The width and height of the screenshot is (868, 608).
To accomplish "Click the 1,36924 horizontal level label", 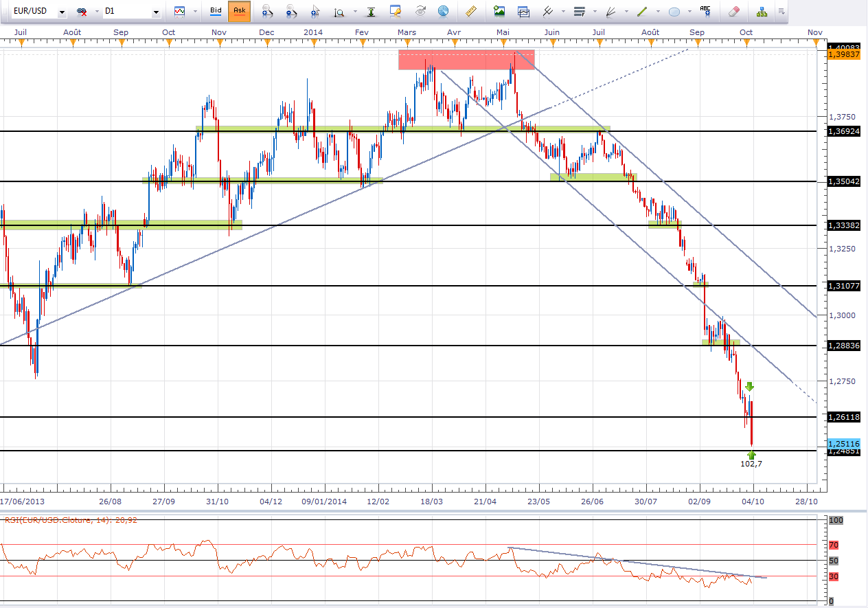I will point(845,131).
